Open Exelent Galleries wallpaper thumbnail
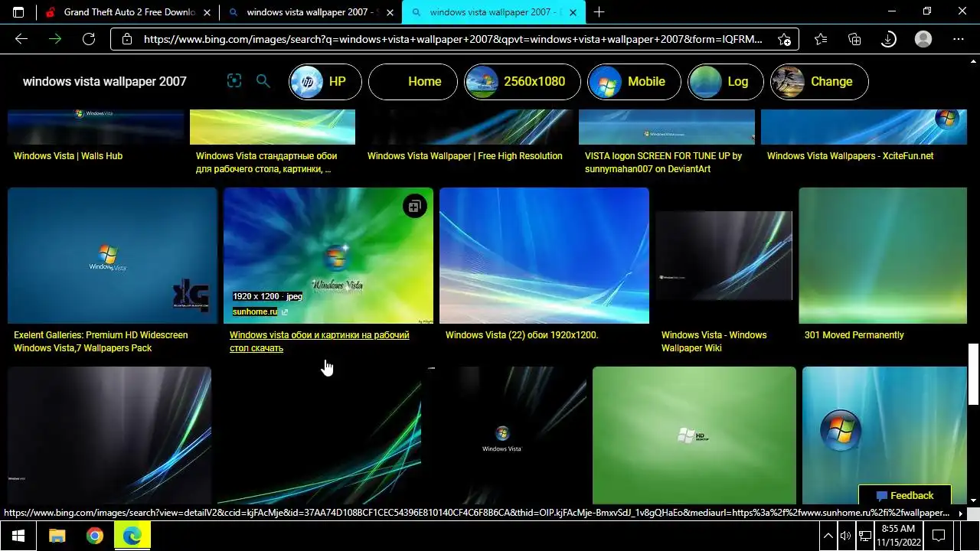 click(113, 256)
